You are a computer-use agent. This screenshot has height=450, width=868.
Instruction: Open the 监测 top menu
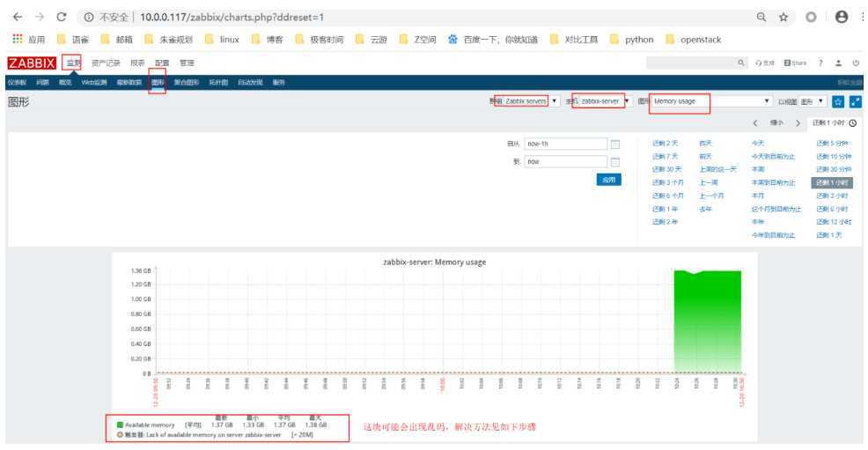click(x=73, y=63)
